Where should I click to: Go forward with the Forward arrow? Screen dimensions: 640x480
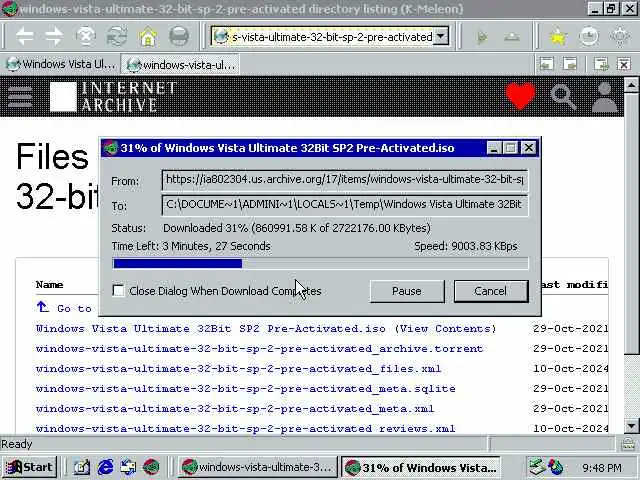[54, 37]
